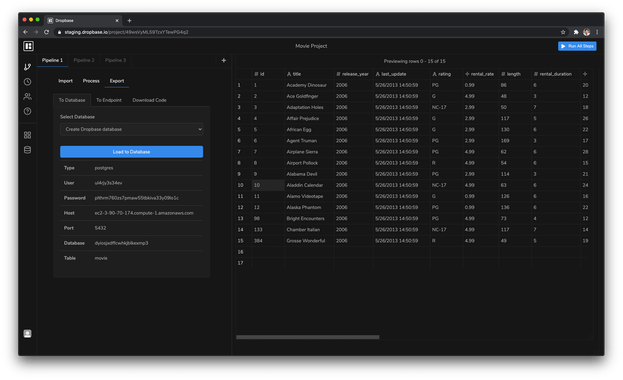Image resolution: width=623 pixels, height=380 pixels.
Task: Select the Grosse Wonderful title cell
Action: (x=309, y=241)
